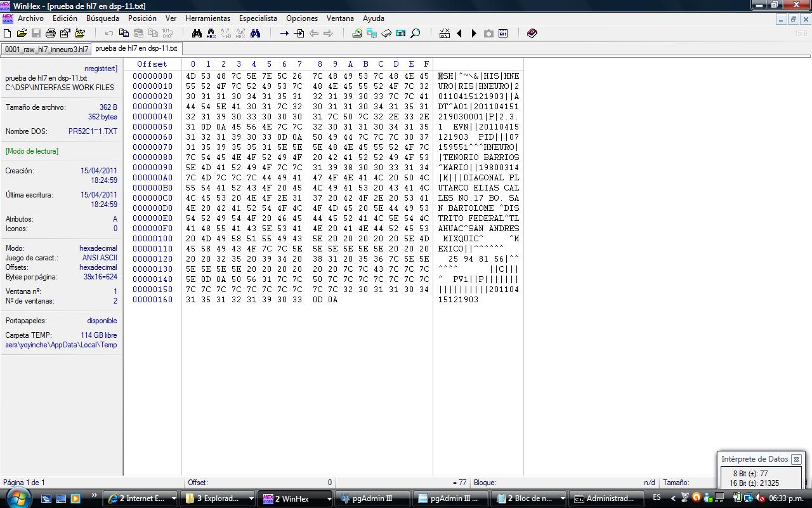812x508 pixels.
Task: Click the ANSI ASCII character set value
Action: 100,258
